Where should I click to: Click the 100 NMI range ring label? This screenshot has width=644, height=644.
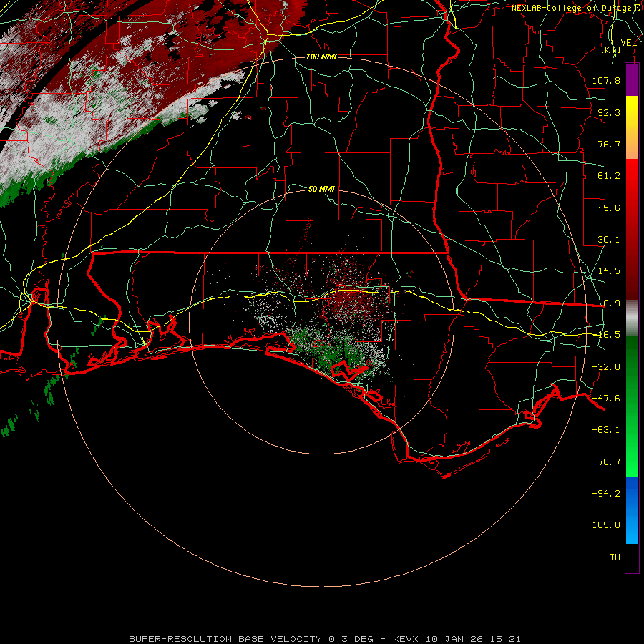[321, 57]
